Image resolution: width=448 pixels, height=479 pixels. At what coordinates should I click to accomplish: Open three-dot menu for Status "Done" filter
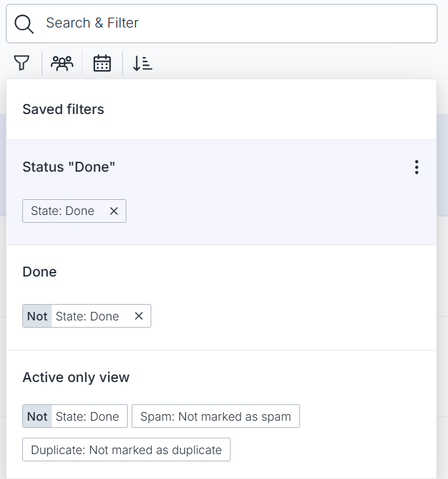[417, 167]
